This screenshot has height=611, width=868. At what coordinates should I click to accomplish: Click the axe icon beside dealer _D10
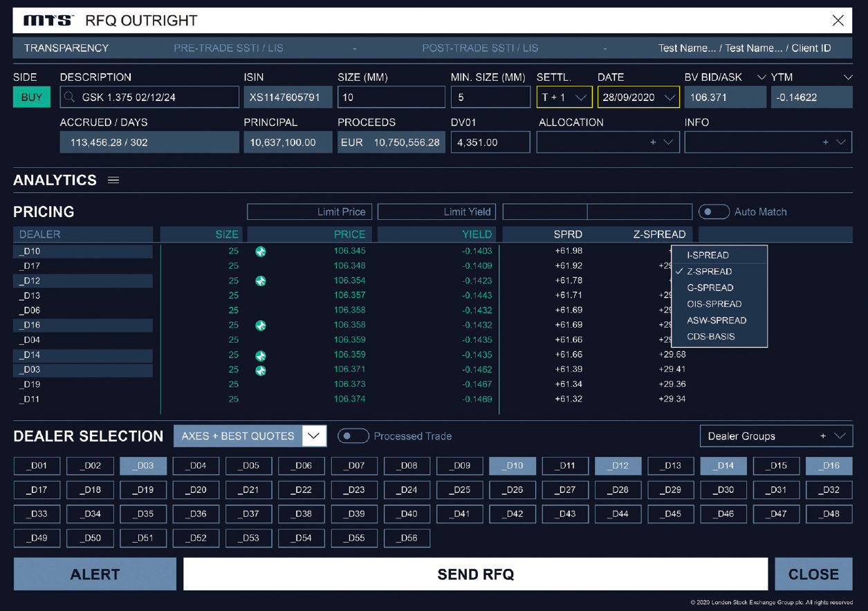coord(261,252)
